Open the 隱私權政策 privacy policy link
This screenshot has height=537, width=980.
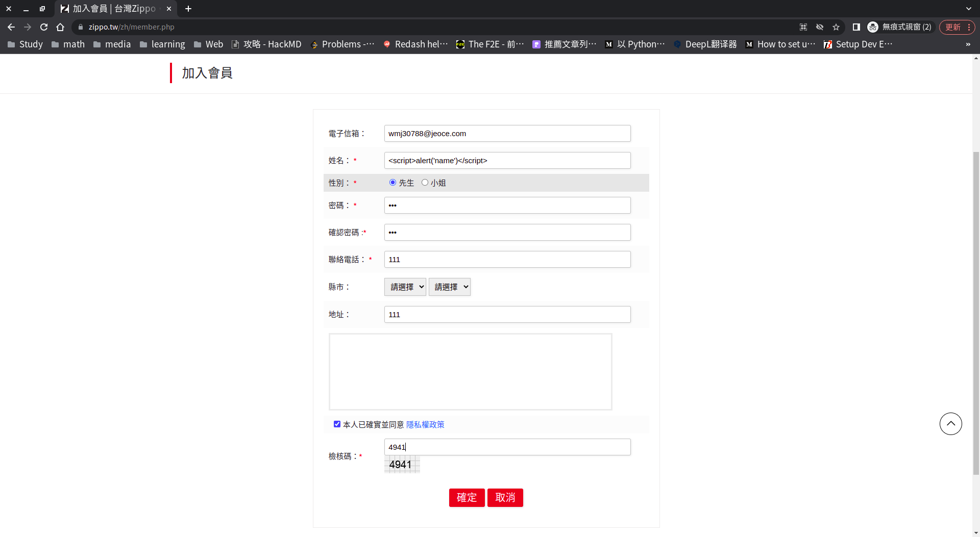point(425,425)
